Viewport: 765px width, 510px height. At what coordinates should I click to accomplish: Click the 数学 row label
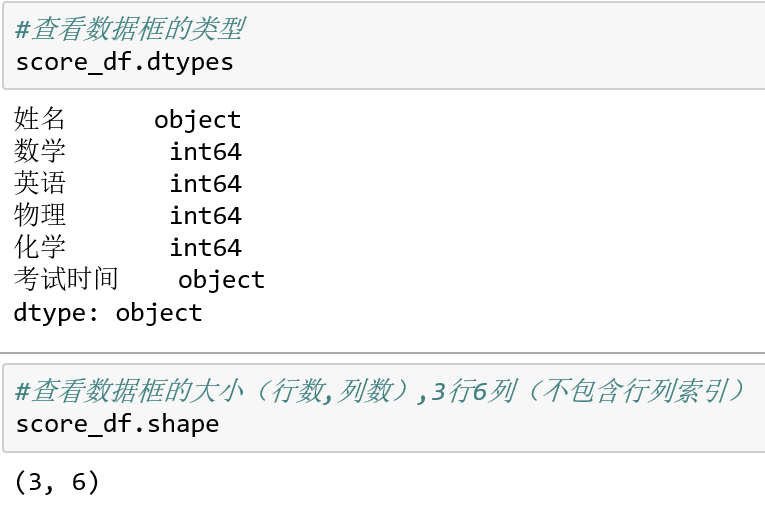pos(40,151)
